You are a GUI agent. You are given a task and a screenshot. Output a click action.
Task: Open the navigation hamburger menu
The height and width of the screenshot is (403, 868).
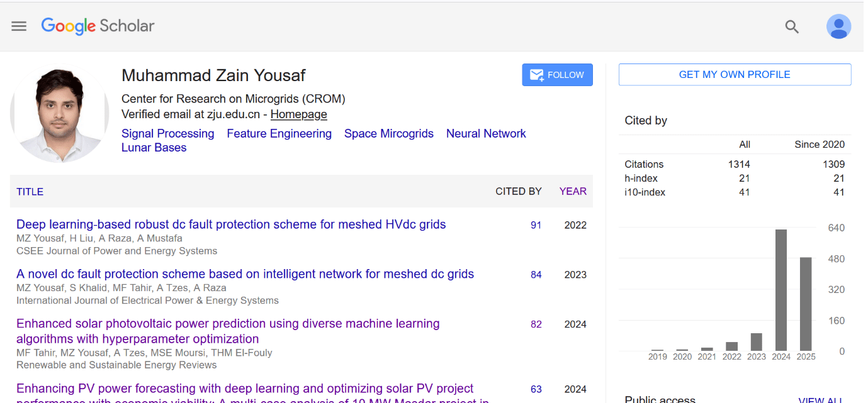pyautogui.click(x=19, y=26)
